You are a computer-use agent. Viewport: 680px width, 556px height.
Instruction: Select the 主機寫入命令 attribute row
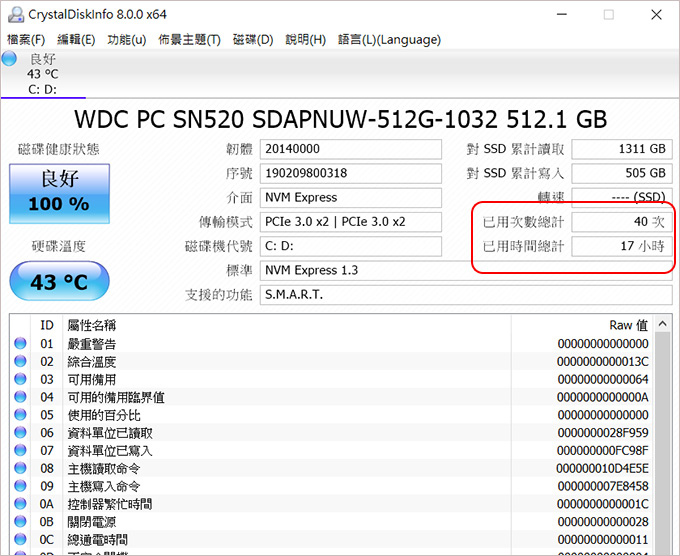click(x=332, y=486)
